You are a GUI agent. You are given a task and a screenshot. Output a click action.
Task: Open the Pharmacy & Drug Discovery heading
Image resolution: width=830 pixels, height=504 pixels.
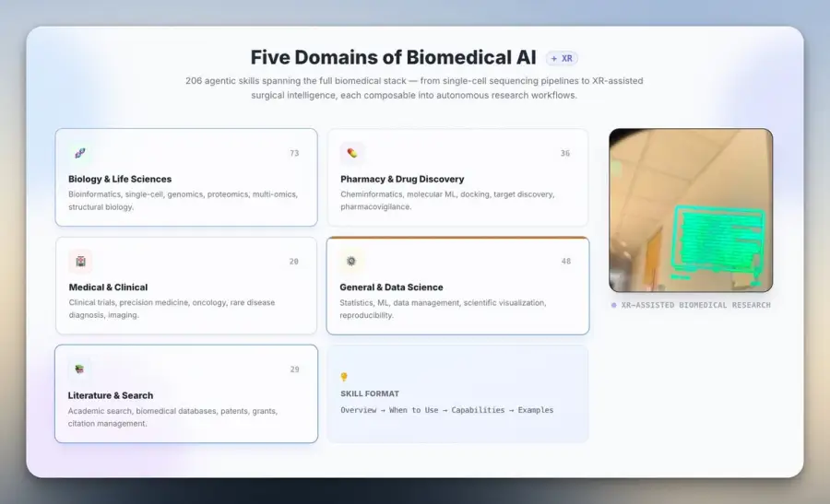(x=402, y=179)
